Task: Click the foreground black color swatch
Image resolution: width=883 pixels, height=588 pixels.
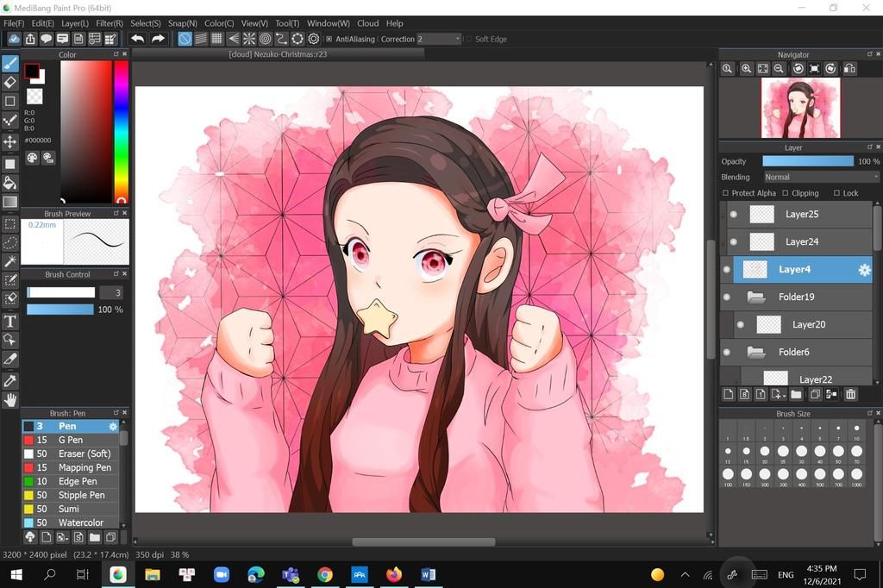Action: pyautogui.click(x=32, y=71)
